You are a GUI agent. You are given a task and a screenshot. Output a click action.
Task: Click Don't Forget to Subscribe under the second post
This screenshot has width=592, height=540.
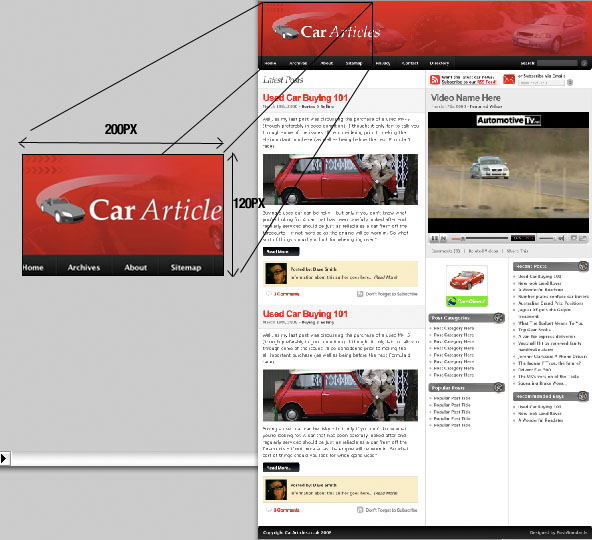pos(392,510)
